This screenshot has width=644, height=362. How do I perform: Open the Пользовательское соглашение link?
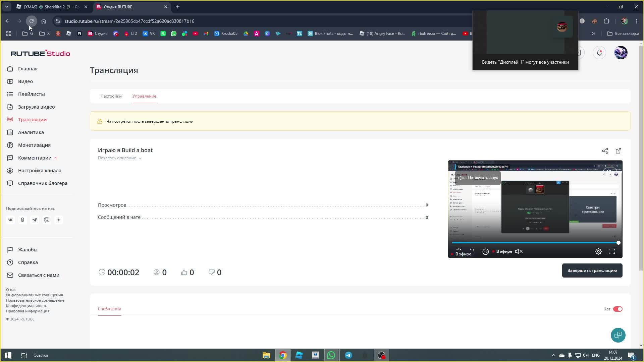(35, 300)
